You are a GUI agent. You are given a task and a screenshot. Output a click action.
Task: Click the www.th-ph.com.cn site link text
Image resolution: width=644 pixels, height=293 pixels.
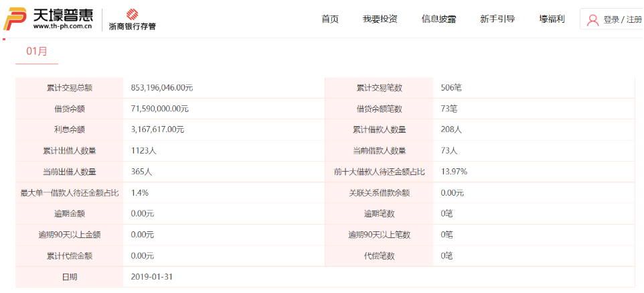point(62,27)
